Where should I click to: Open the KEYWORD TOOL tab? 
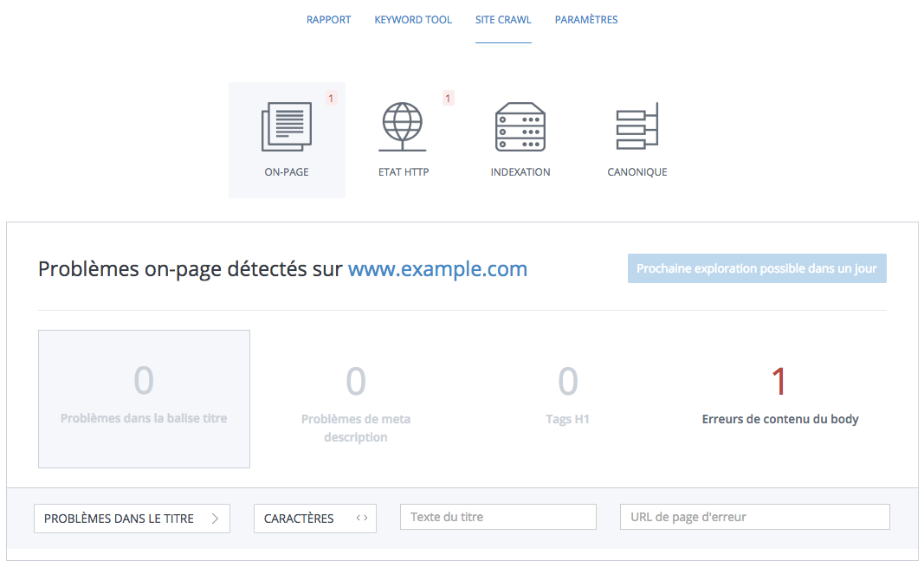click(x=413, y=19)
